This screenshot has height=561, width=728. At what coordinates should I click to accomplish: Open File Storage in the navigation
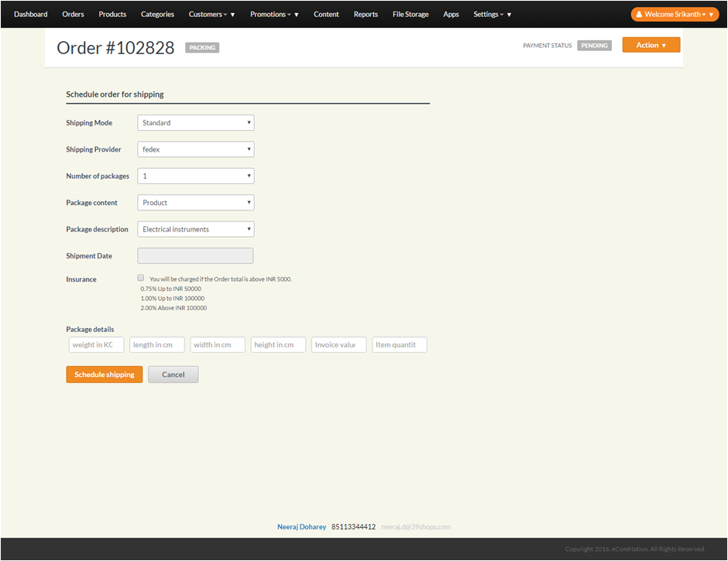(410, 15)
